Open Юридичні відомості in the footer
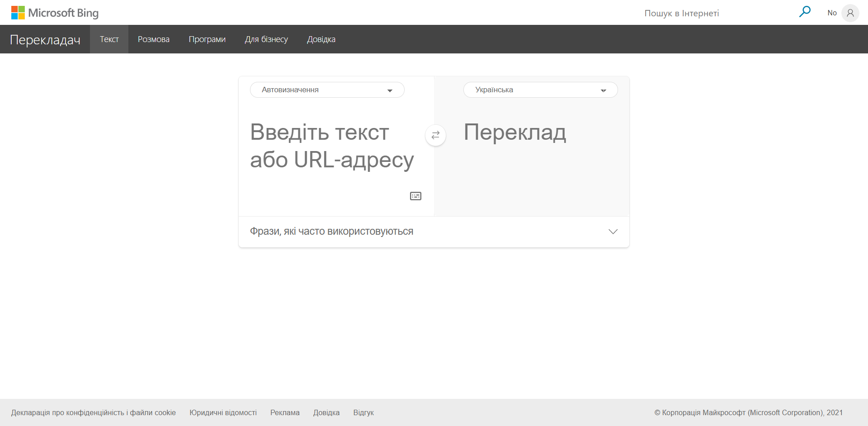This screenshot has height=426, width=868. [x=223, y=412]
